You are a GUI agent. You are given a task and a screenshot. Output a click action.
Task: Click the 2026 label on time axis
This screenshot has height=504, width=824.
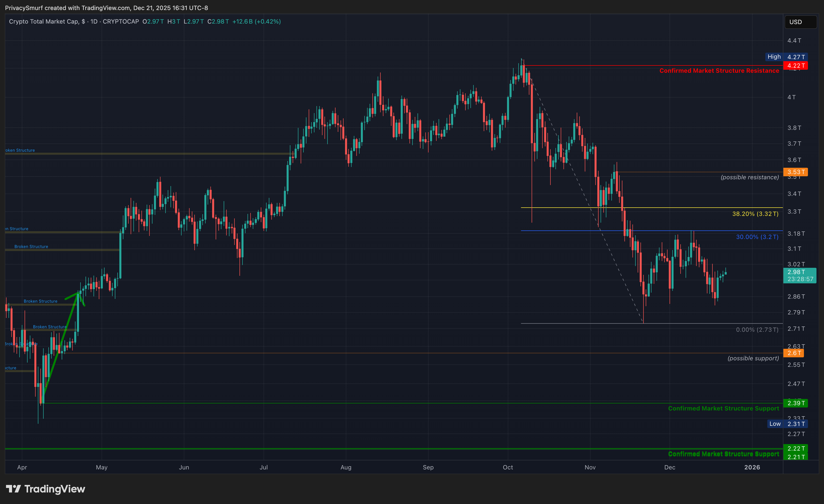click(752, 467)
